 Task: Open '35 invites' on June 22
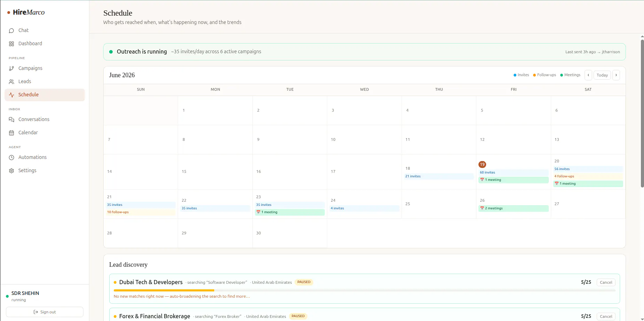pyautogui.click(x=215, y=208)
